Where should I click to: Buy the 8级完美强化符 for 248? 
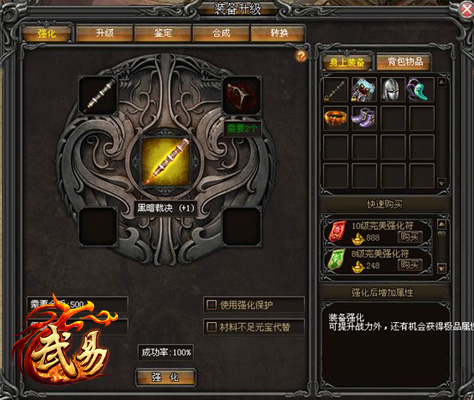point(410,265)
